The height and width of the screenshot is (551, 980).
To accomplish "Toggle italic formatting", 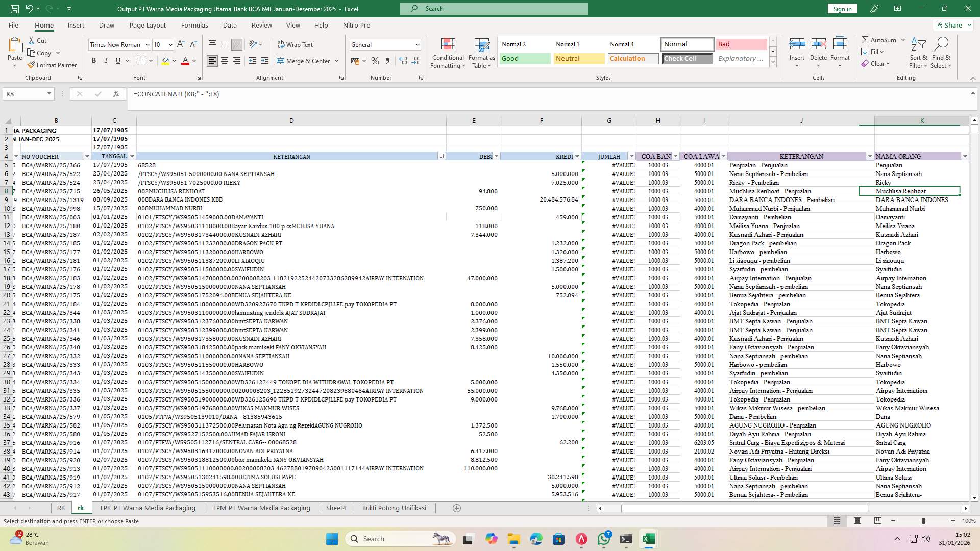I will 106,60.
